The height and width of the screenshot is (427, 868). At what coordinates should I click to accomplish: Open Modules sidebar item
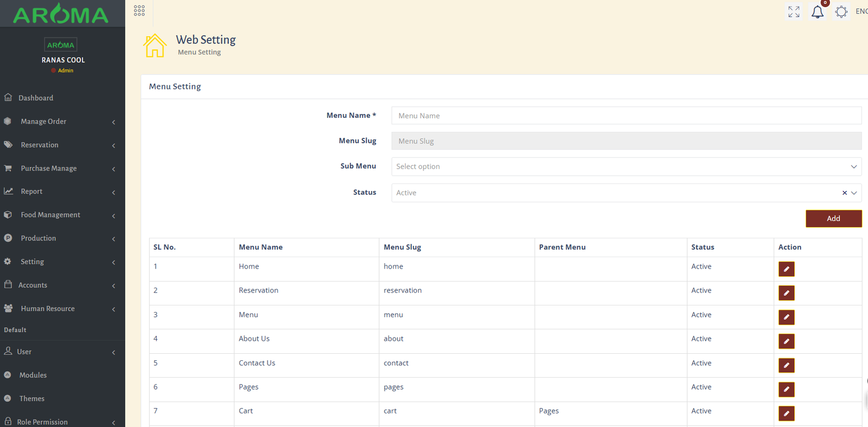33,375
